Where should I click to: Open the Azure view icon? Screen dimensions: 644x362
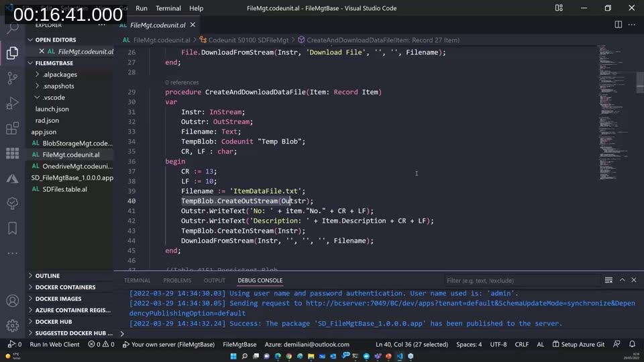pos(12,178)
